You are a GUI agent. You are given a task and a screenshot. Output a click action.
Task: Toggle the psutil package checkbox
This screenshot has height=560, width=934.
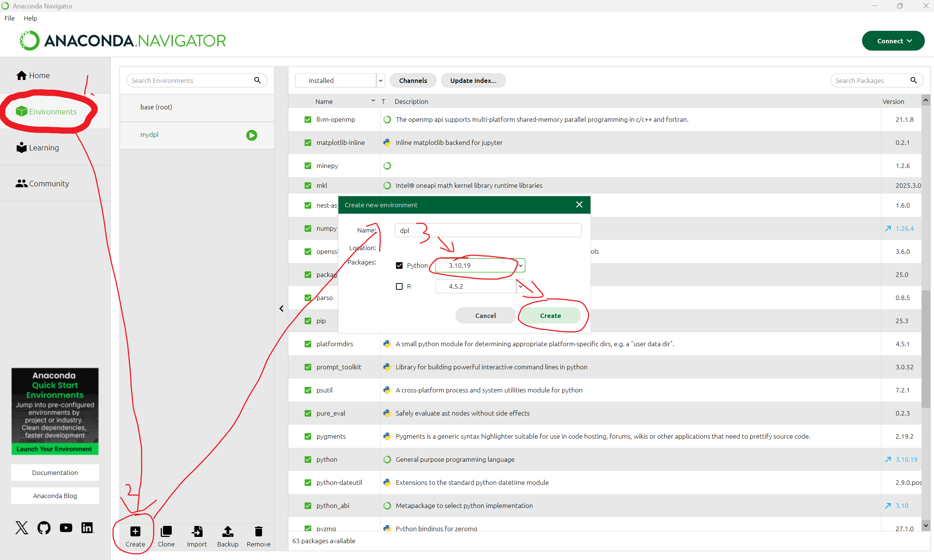[x=308, y=390]
